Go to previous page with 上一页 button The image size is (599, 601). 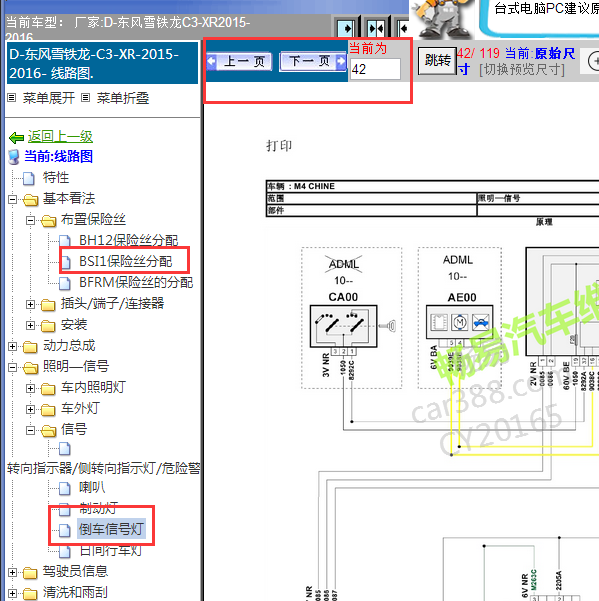click(x=239, y=61)
